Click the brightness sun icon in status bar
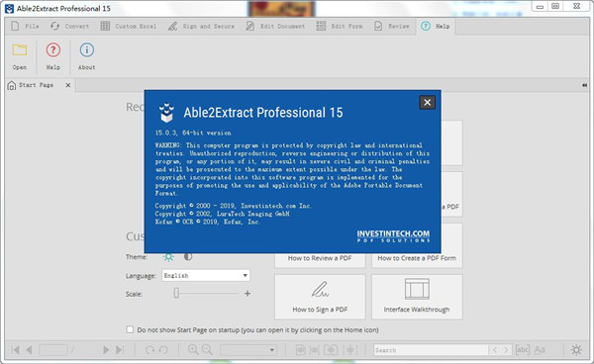 576,350
